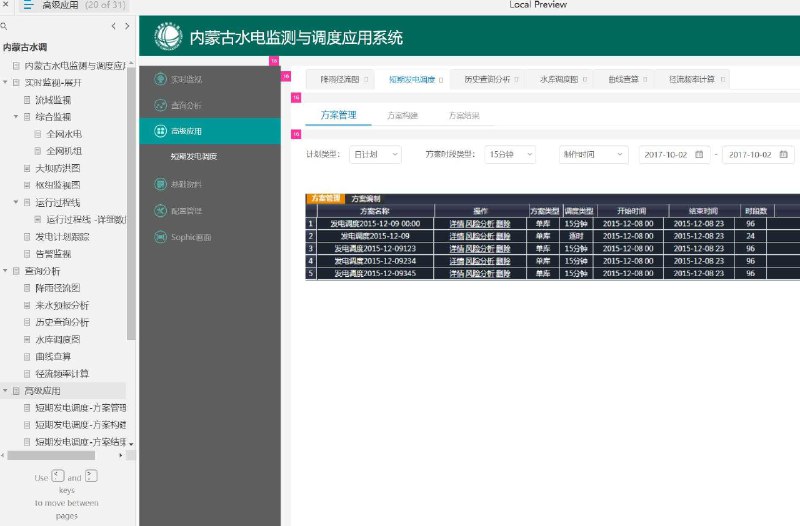This screenshot has width=800, height=526.
Task: Click page icon beside 告警监视 tree item
Action: 27,254
